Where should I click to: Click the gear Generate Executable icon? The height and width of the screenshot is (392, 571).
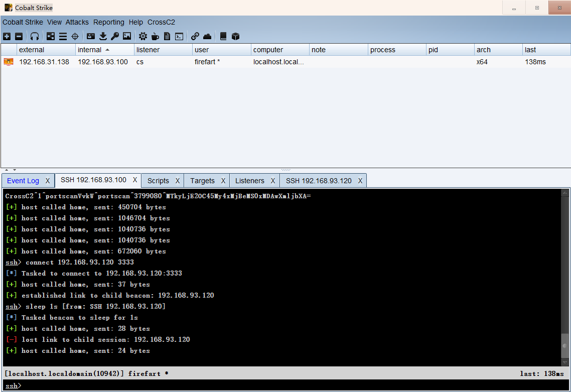tap(142, 36)
